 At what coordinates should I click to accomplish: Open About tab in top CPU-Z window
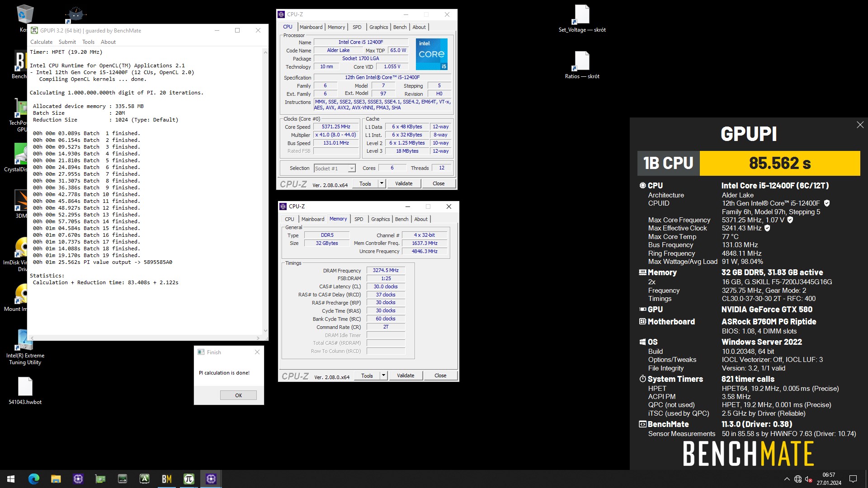point(419,27)
